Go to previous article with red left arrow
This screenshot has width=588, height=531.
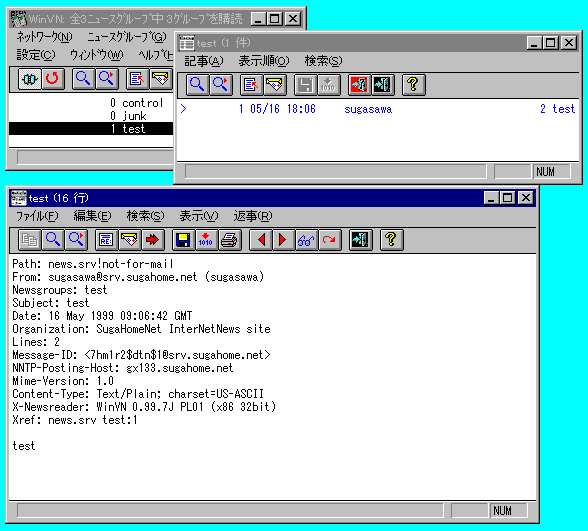click(261, 240)
